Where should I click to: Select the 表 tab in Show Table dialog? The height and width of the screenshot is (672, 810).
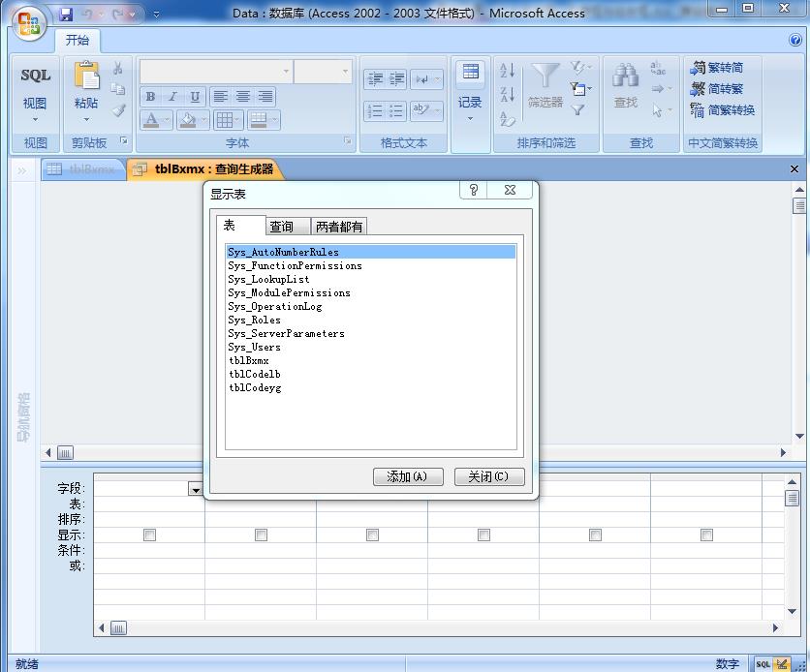(x=240, y=225)
